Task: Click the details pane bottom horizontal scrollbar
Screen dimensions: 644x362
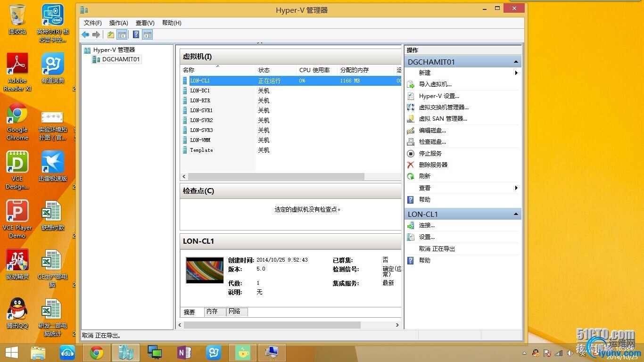Action: pos(272,325)
